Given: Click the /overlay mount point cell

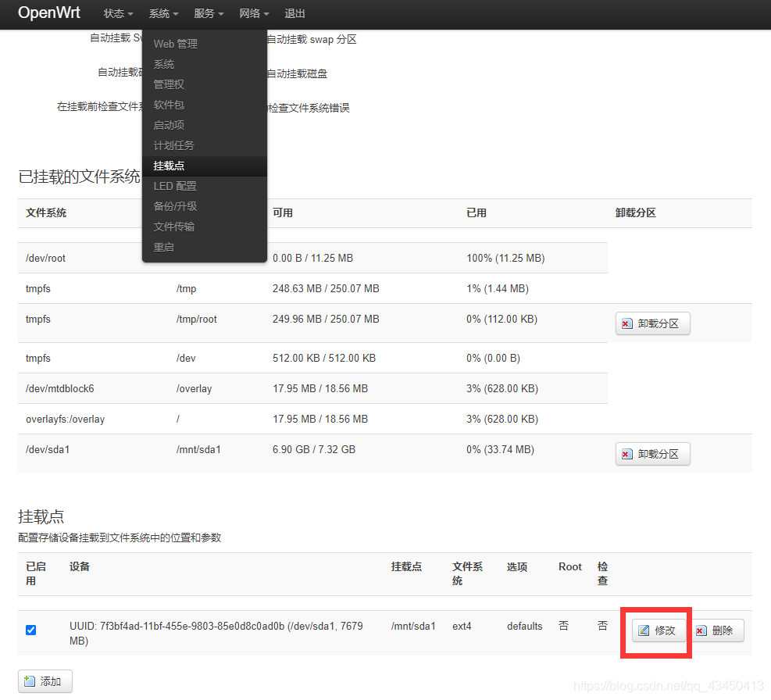Looking at the screenshot, I should tap(195, 388).
